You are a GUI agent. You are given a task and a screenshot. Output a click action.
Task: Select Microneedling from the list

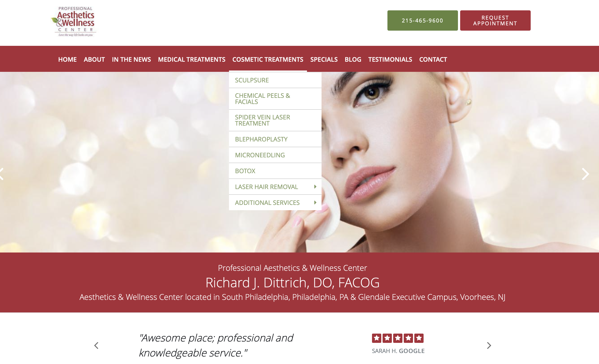tap(275, 155)
